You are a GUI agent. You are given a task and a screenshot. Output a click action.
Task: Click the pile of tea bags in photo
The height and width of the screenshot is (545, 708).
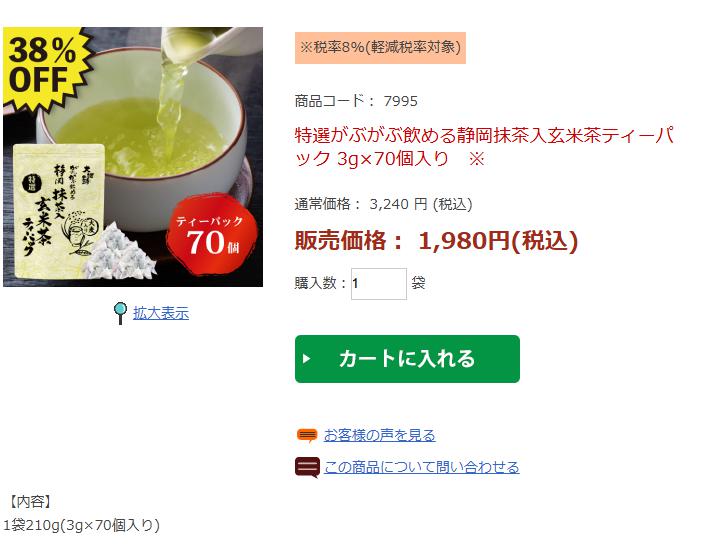119,251
